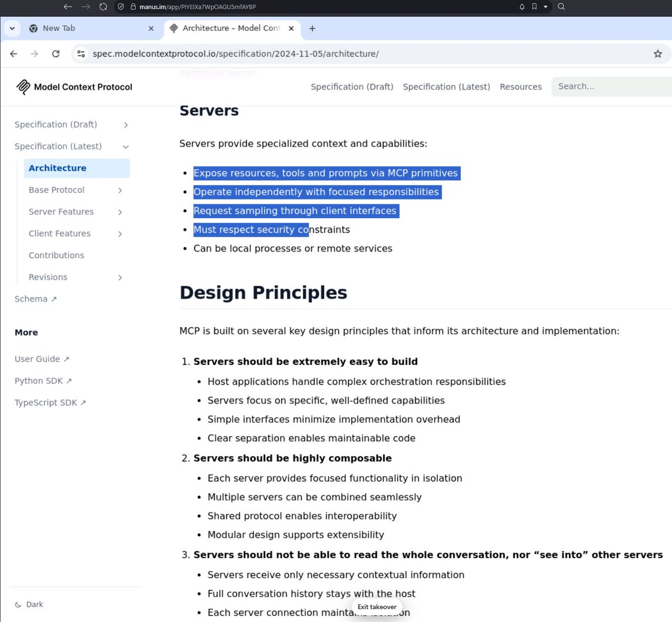Viewport: 672px width, 622px height.
Task: Click text 'Must respect security constraints'
Action: coord(272,230)
